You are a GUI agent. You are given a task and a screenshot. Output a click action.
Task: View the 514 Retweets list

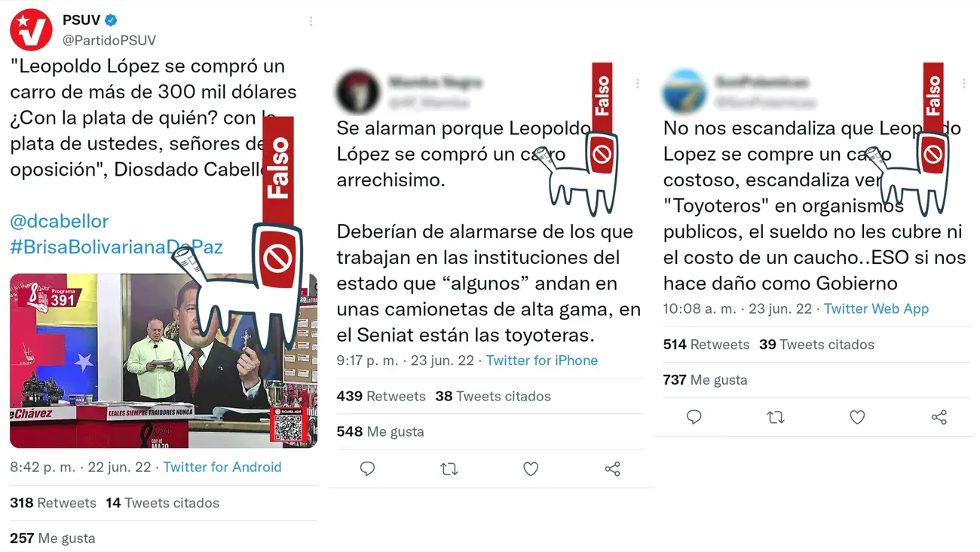point(706,345)
